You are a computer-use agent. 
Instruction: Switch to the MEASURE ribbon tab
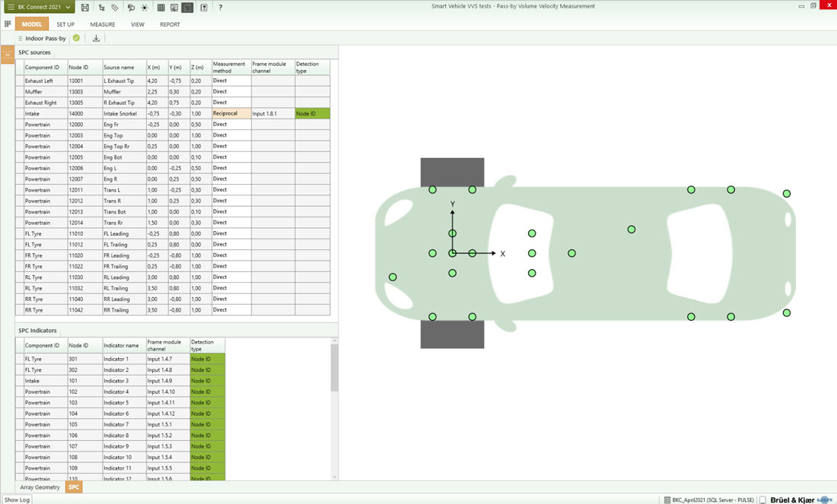103,24
